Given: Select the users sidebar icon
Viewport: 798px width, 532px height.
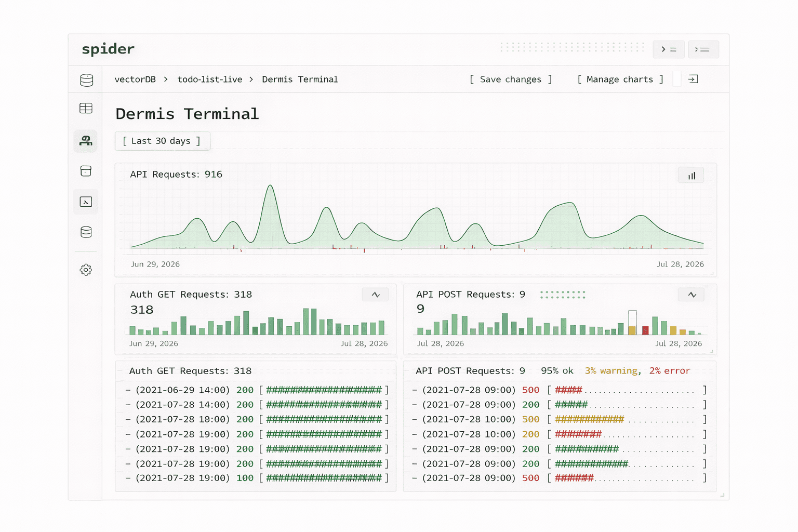Looking at the screenshot, I should (x=86, y=141).
